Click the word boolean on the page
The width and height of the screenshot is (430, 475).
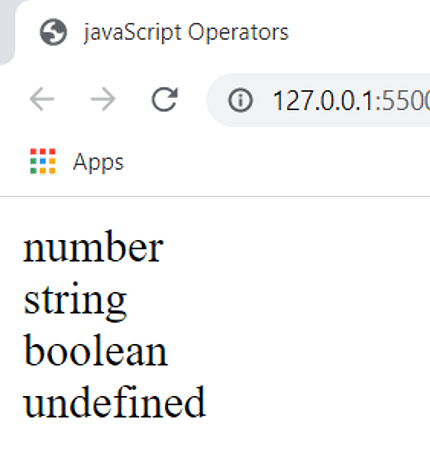96,350
